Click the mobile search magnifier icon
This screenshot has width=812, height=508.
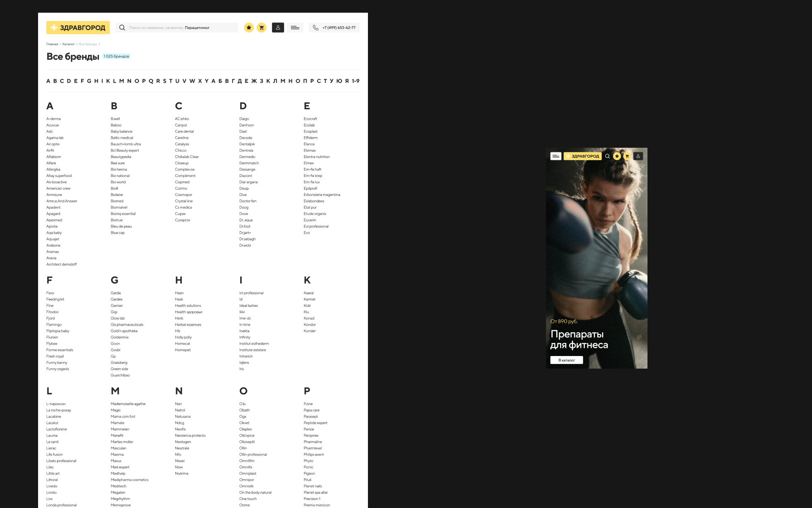tap(607, 156)
